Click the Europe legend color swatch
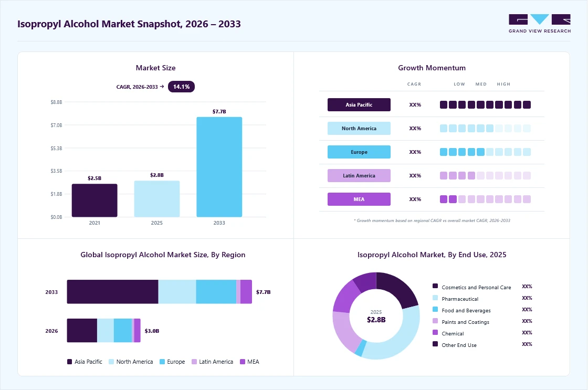 162,362
